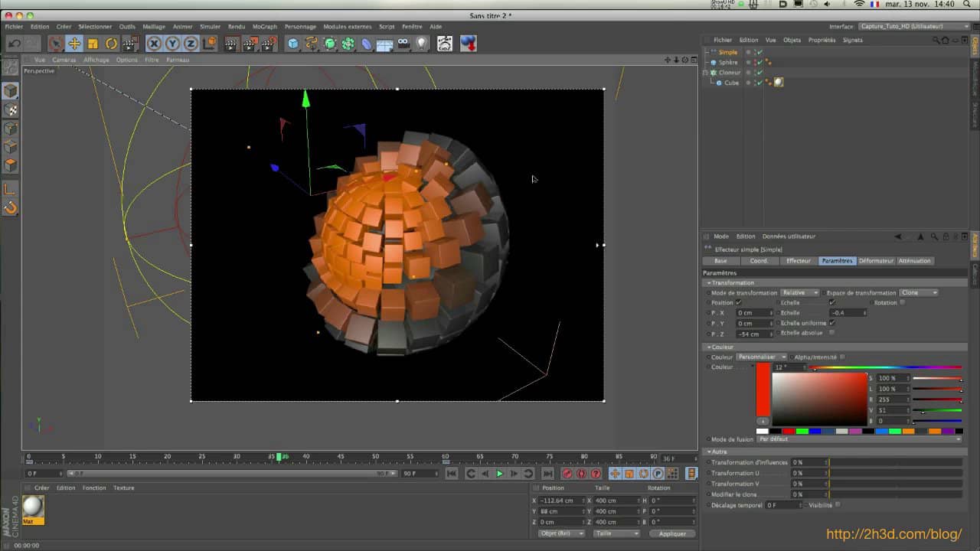Open the Mode de fusion dropdown
Image resolution: width=980 pixels, height=551 pixels.
pos(858,439)
